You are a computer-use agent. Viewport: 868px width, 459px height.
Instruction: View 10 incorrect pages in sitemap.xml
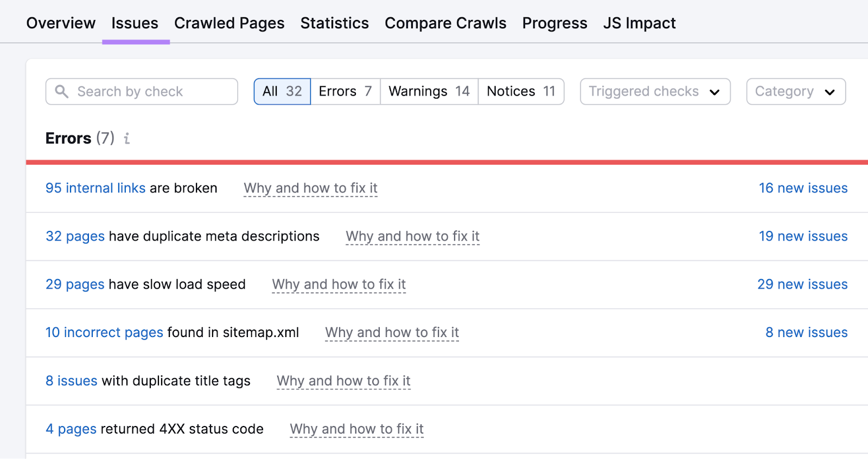tap(104, 332)
